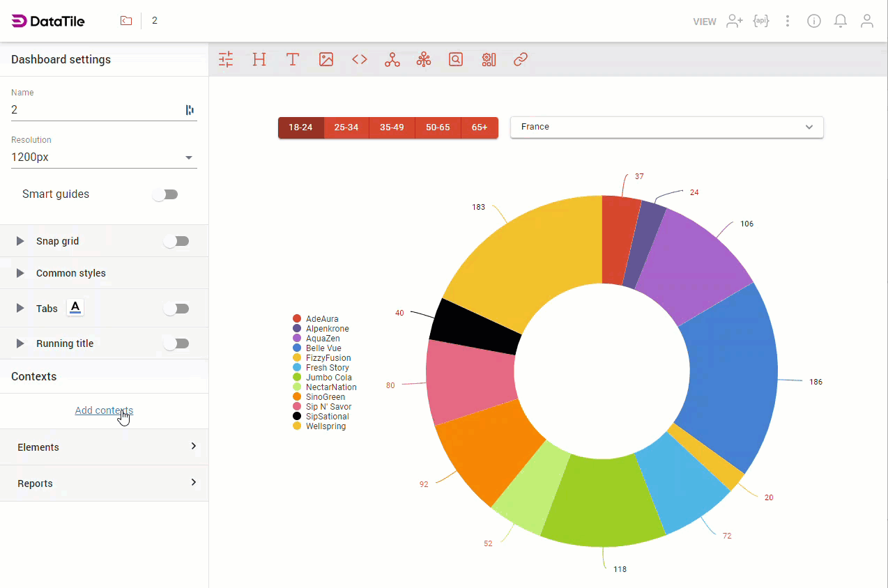888x588 pixels.
Task: Switch to the 65+ age tab
Action: point(480,127)
